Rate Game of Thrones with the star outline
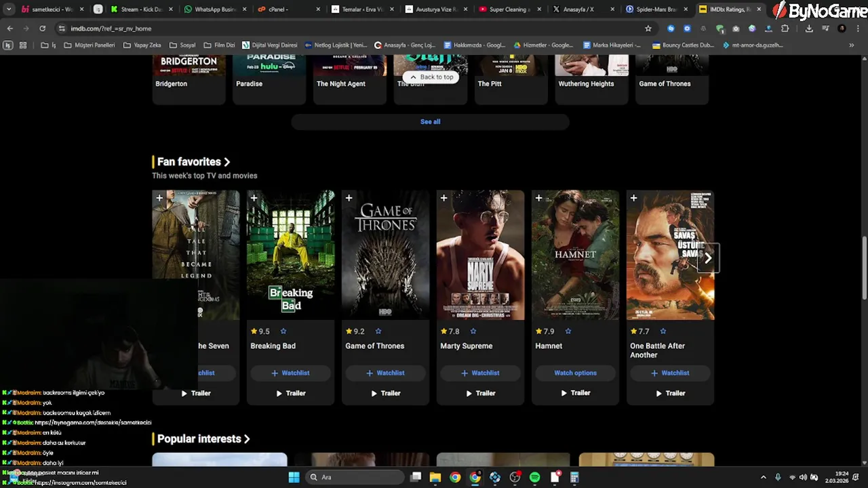 tap(378, 331)
